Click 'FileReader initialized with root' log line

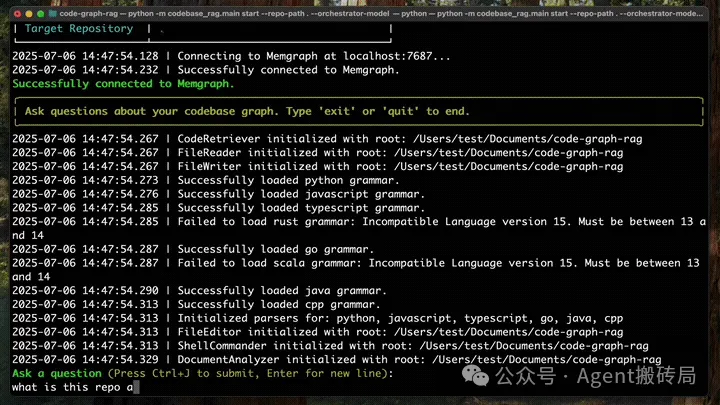tap(318, 152)
